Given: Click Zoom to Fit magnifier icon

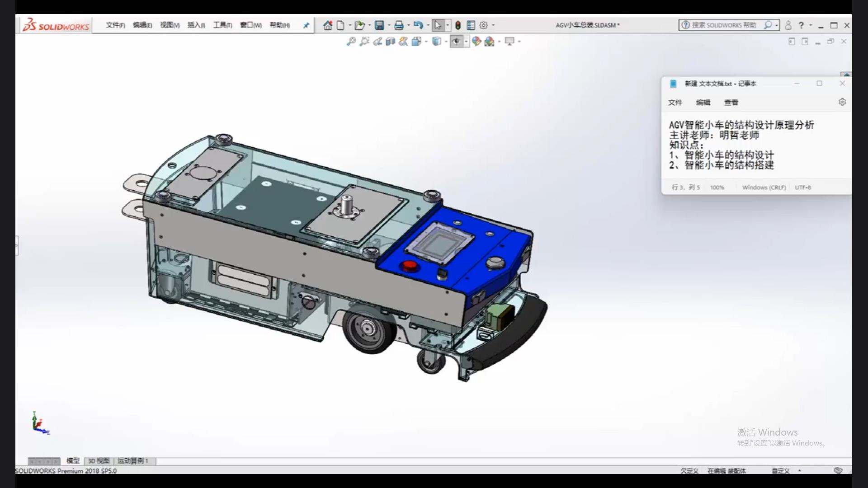Looking at the screenshot, I should pos(351,42).
